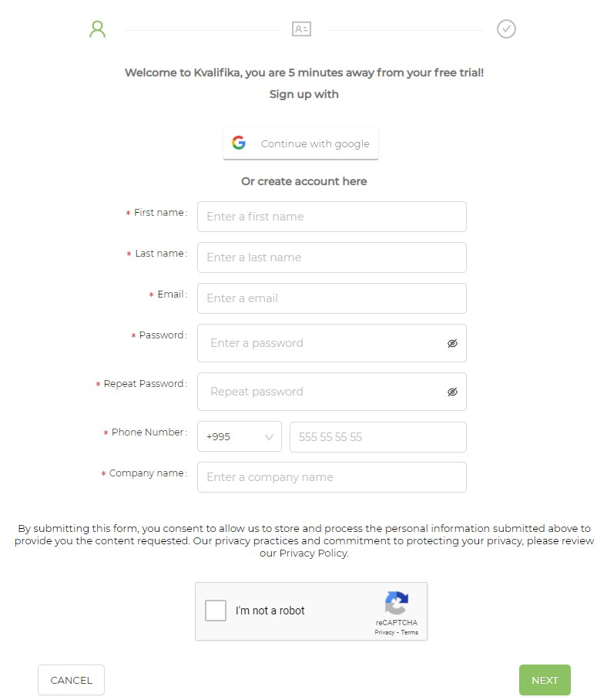Screen dimensions: 607x700
Task: Focus the company name field
Action: [x=332, y=477]
